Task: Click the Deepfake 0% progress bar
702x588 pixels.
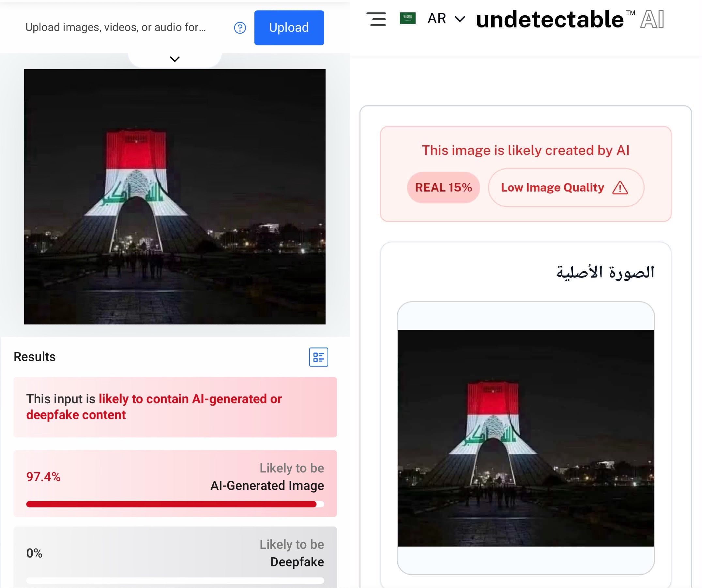Action: [x=175, y=580]
